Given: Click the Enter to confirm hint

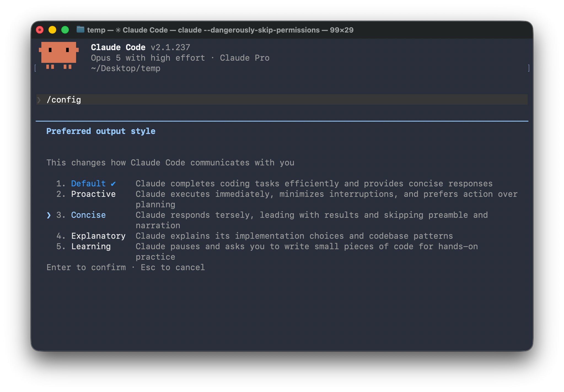Looking at the screenshot, I should click(x=86, y=267).
